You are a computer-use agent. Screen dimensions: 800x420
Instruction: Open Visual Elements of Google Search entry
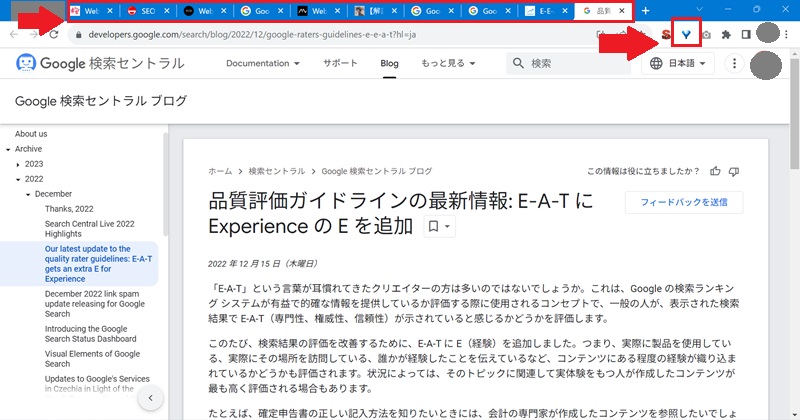pyautogui.click(x=92, y=359)
